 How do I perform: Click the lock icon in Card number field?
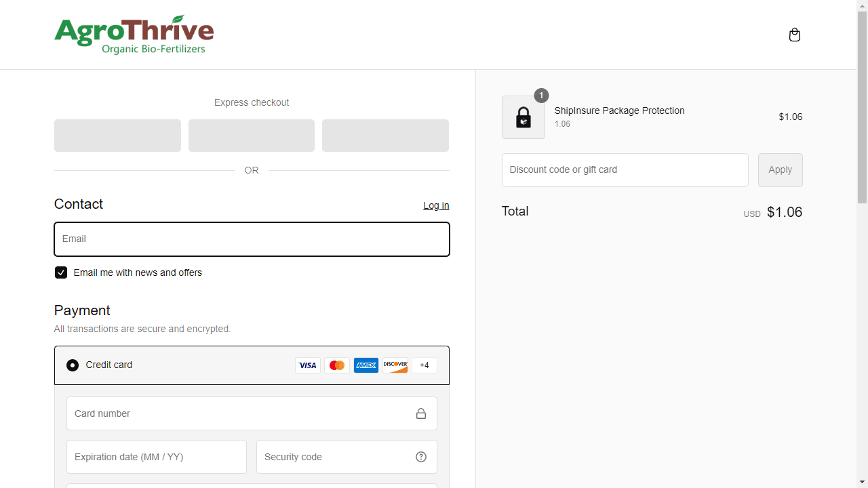(x=421, y=413)
